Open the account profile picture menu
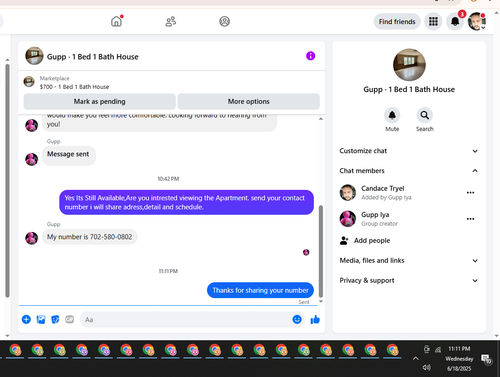This screenshot has width=500, height=377. point(477,22)
